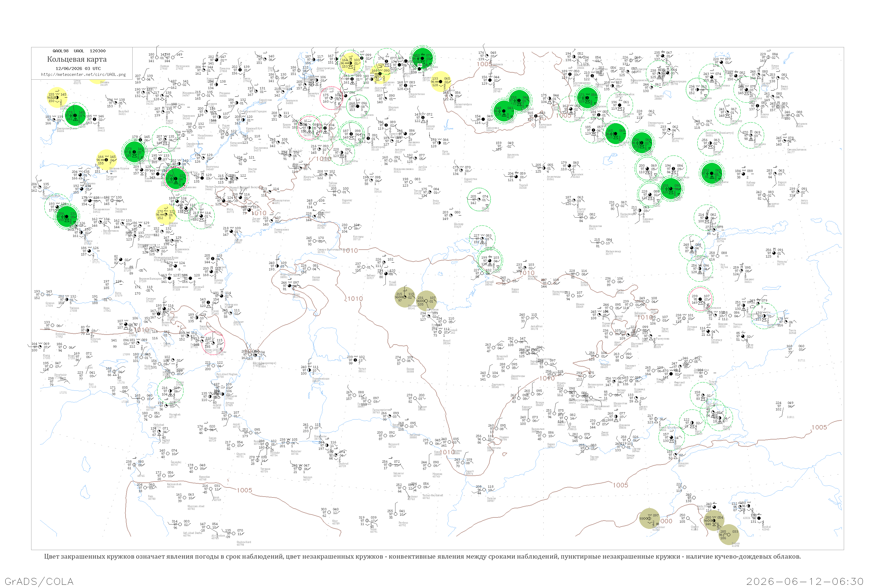Click the "Михайловка 34352" station label

pyautogui.click(x=205, y=136)
